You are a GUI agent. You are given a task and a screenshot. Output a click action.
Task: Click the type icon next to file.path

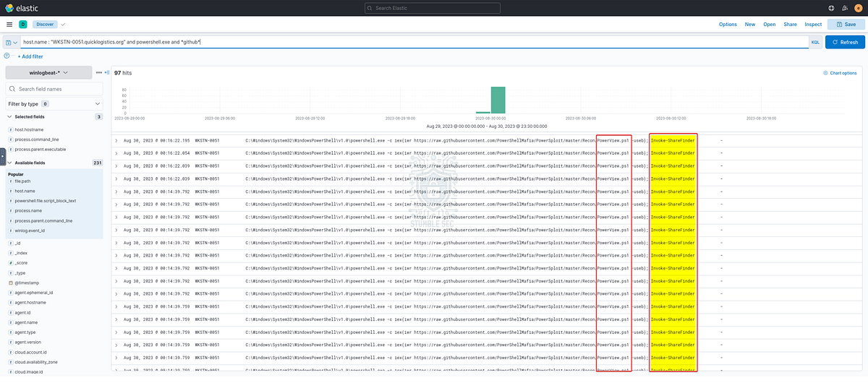tap(11, 181)
